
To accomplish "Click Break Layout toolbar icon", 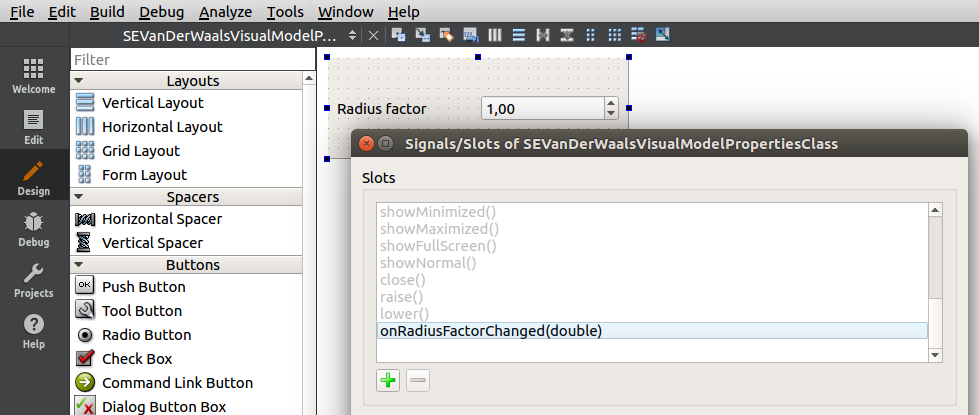I will 638,35.
